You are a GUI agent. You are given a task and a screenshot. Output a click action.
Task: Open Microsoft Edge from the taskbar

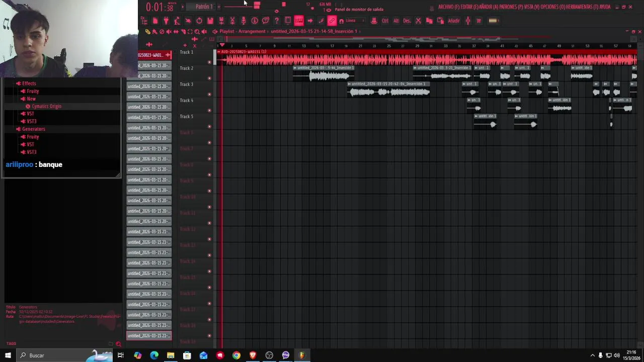tap(154, 355)
